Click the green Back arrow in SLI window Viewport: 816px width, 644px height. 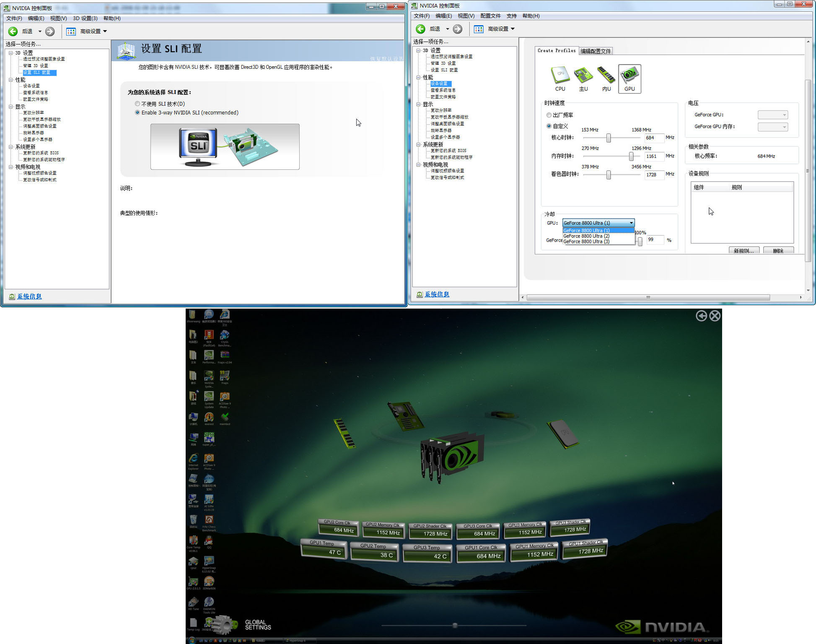[x=13, y=31]
